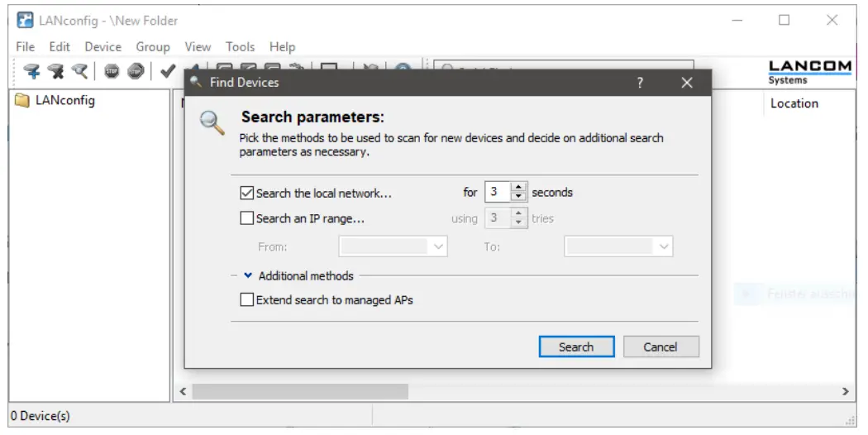868x435 pixels.
Task: Click the scroll left arrow
Action: 184,391
